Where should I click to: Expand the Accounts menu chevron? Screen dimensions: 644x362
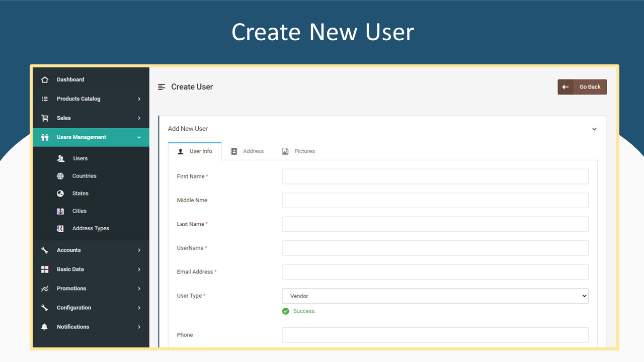coord(139,250)
